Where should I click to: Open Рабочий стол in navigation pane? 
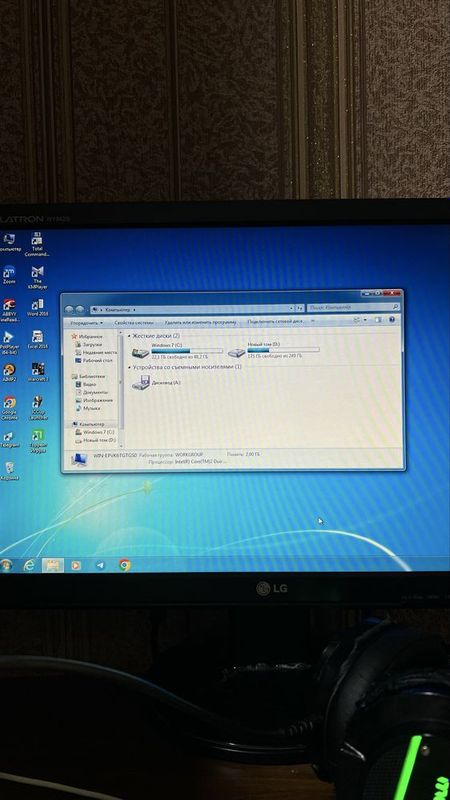pos(93,360)
